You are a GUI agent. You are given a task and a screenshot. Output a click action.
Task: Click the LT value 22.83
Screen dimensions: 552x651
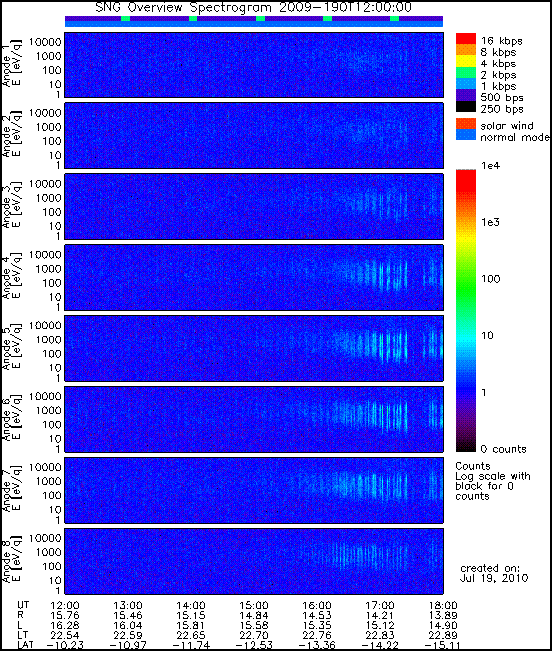pos(380,636)
